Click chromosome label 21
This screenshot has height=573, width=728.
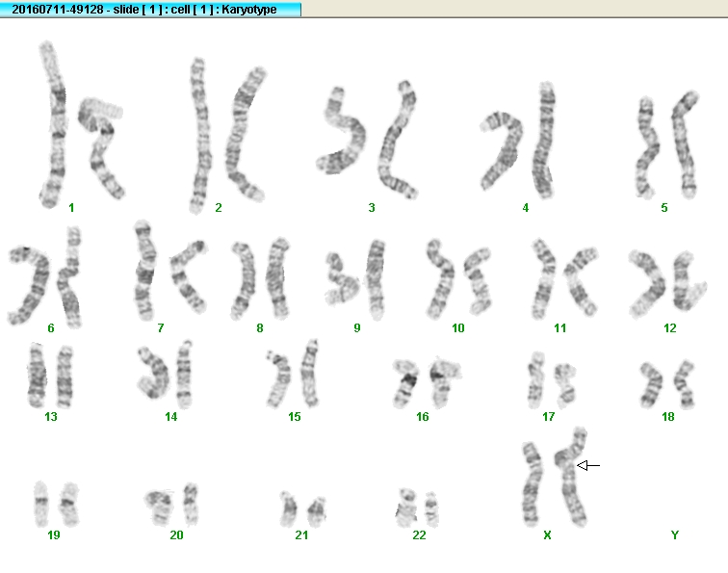pyautogui.click(x=301, y=534)
